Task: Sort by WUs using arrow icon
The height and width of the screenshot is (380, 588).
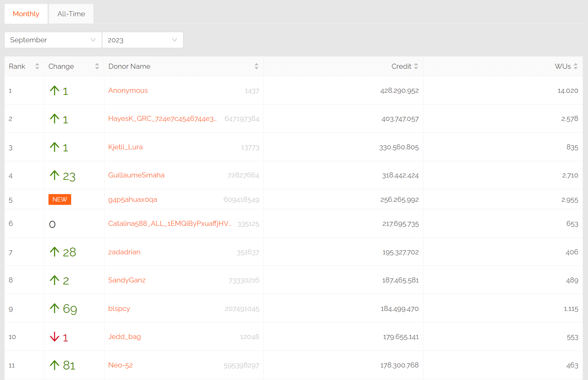Action: (x=575, y=66)
